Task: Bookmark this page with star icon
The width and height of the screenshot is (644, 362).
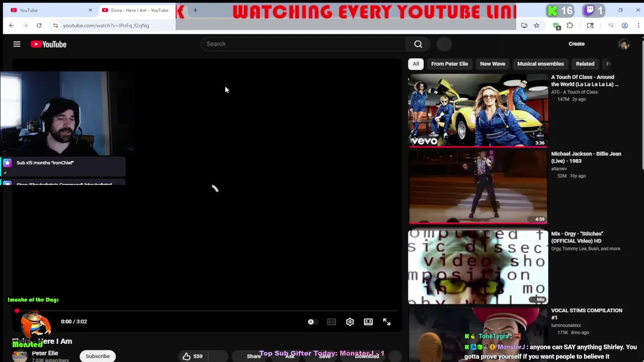Action: click(536, 25)
